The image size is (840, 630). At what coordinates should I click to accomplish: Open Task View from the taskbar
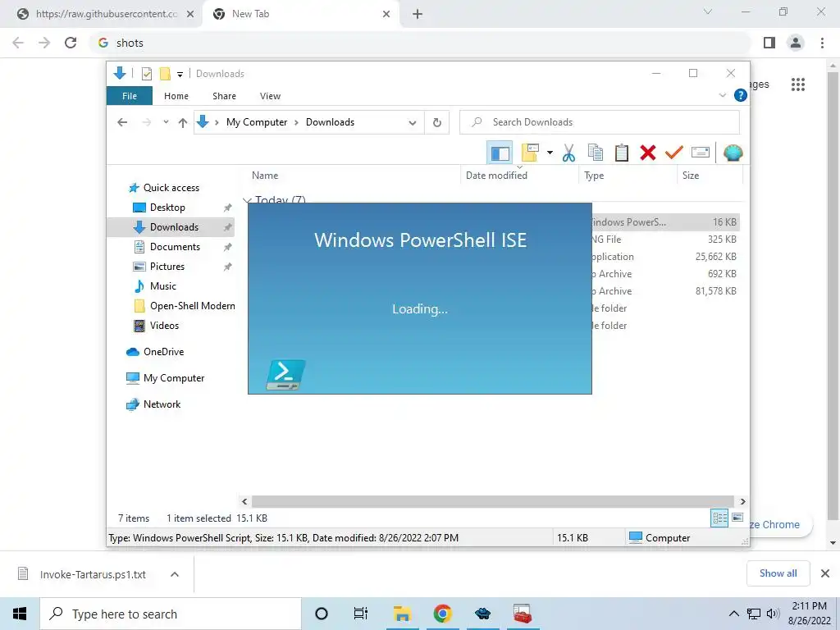[x=361, y=614]
